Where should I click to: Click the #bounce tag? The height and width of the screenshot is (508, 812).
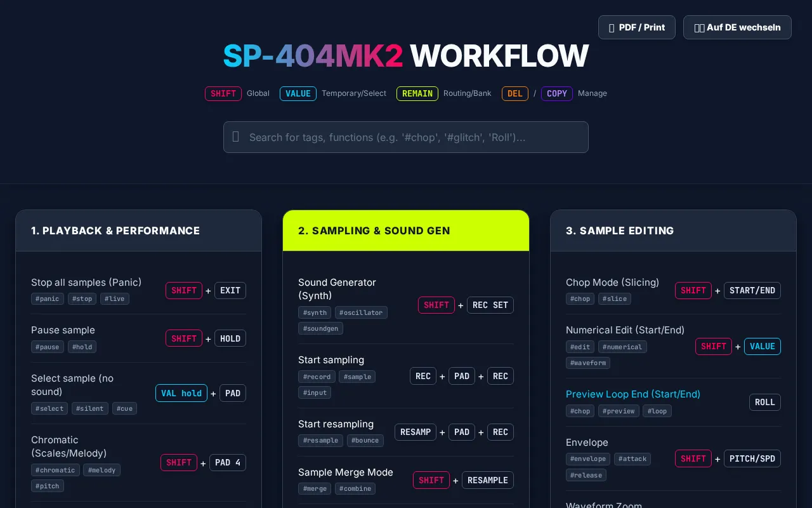click(365, 441)
